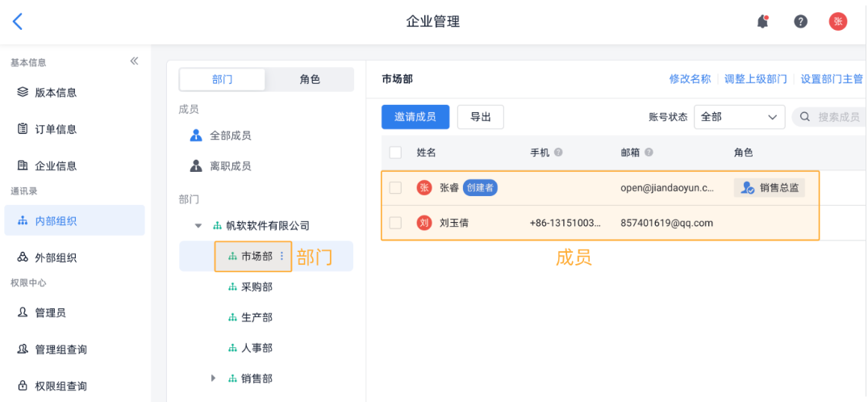868x402 pixels.
Task: Click the help icon beside 手机
Action: 558,153
